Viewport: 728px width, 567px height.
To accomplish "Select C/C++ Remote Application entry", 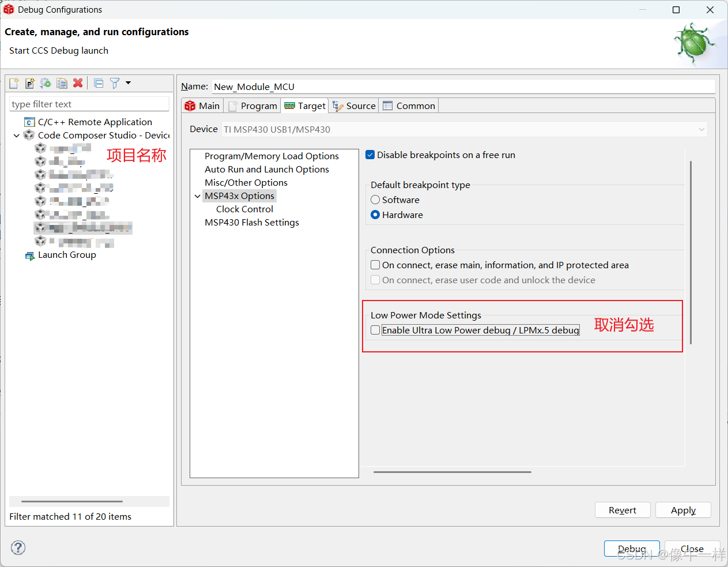I will coord(95,122).
